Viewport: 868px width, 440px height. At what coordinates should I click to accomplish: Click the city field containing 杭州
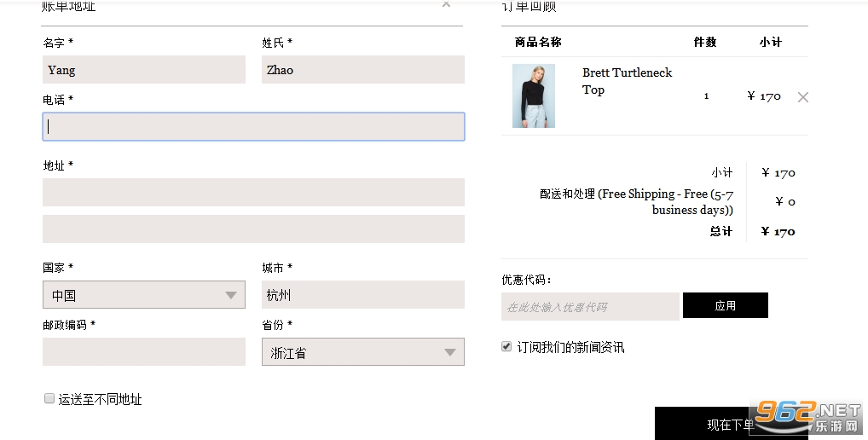363,295
